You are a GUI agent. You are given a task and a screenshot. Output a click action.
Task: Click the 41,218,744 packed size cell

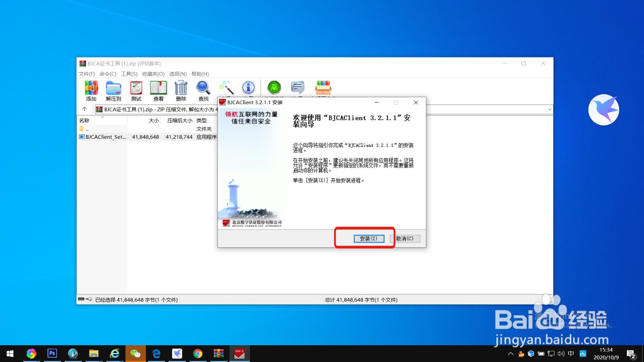pyautogui.click(x=179, y=137)
